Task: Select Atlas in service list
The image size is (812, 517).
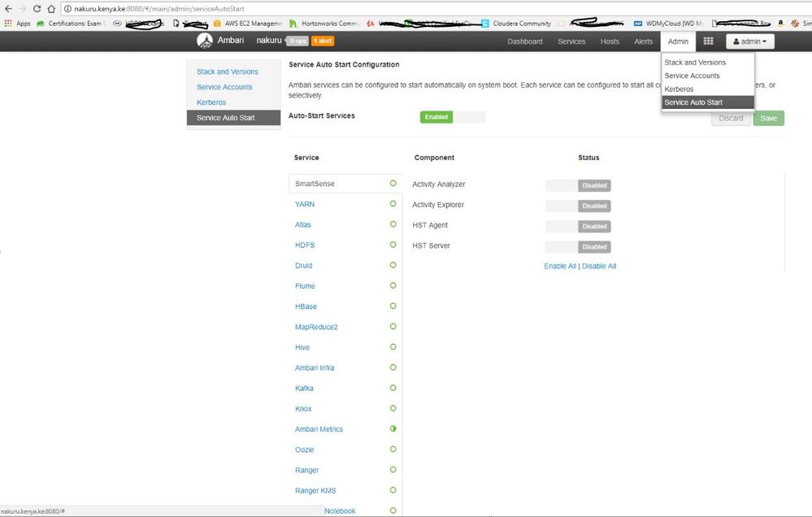Action: coord(303,224)
